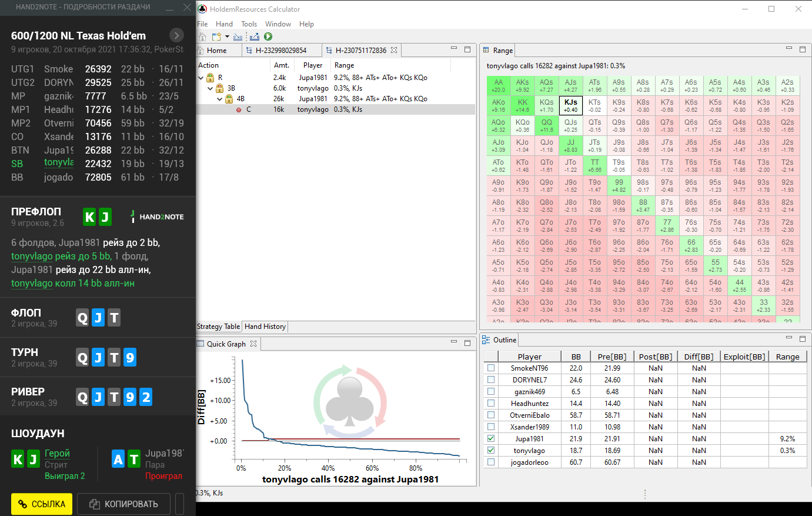Image resolution: width=812 pixels, height=516 pixels.
Task: Close the Quick Graph view with its X
Action: (x=253, y=344)
